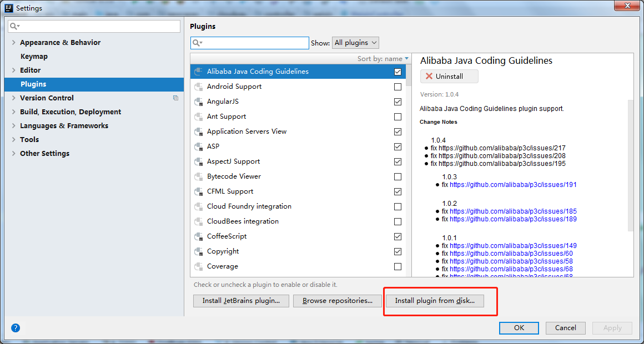Click the Cancel button
644x344 pixels.
click(566, 328)
